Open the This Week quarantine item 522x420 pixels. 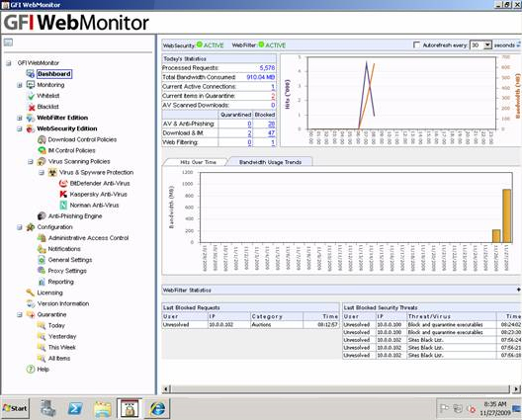62,348
